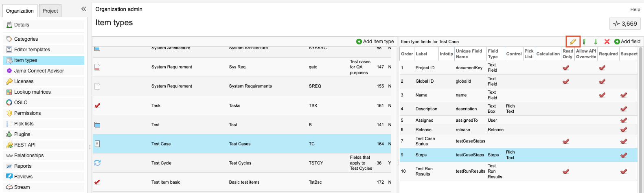Image resolution: width=644 pixels, height=193 pixels.
Task: Move field up with green up arrow
Action: (584, 42)
